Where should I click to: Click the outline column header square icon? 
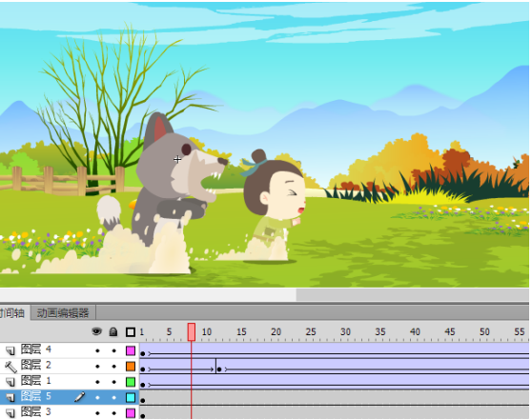pyautogui.click(x=131, y=332)
